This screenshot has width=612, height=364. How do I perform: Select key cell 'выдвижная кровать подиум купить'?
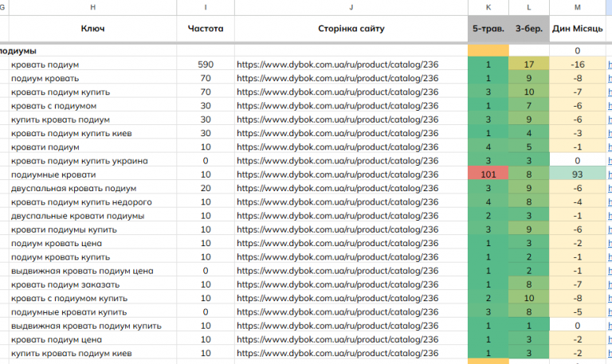tap(92, 326)
